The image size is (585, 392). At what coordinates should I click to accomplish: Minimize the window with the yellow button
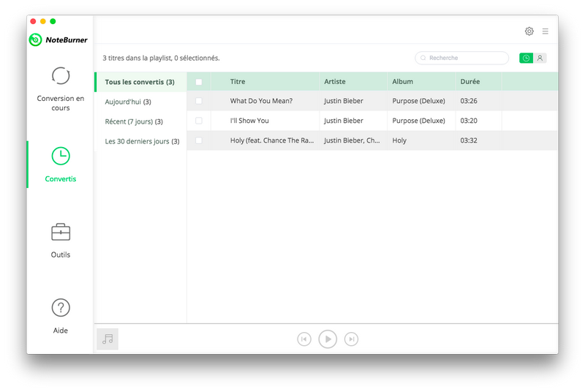tap(43, 21)
